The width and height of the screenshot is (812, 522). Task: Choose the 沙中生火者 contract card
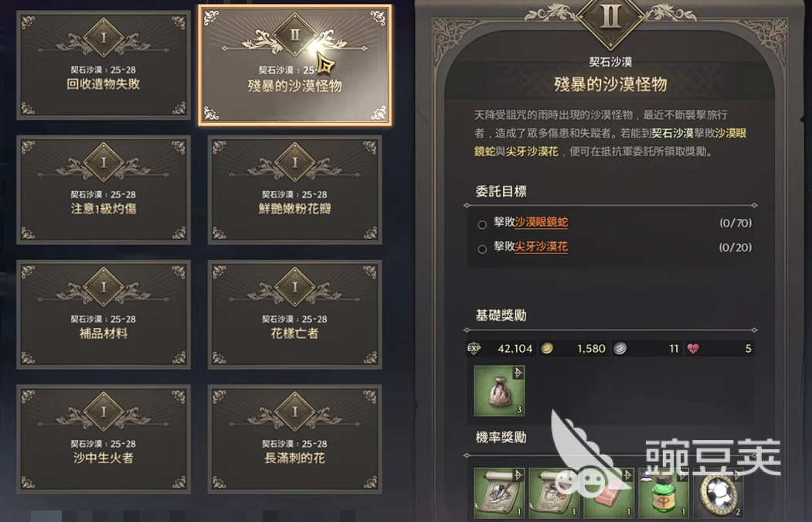[104, 439]
